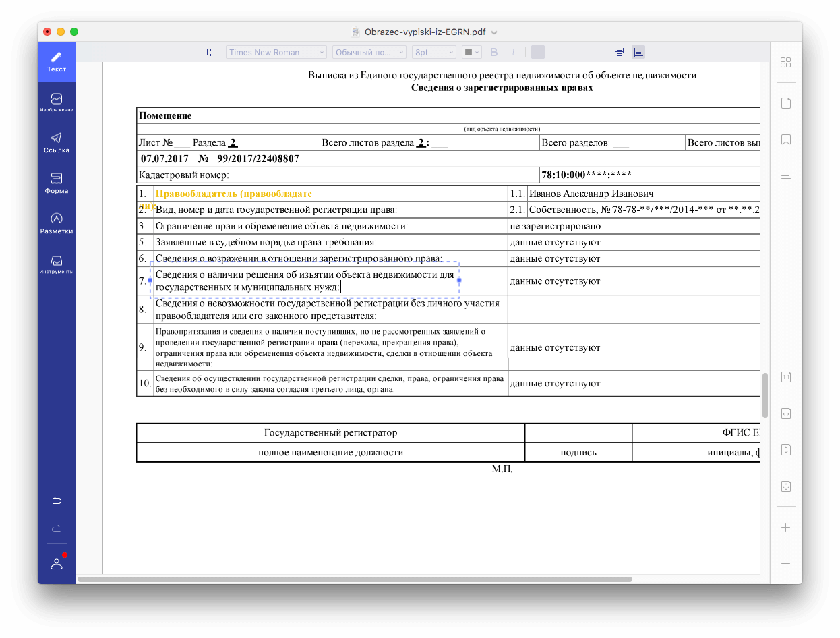
Task: Select the Ссылка tool
Action: pyautogui.click(x=57, y=142)
